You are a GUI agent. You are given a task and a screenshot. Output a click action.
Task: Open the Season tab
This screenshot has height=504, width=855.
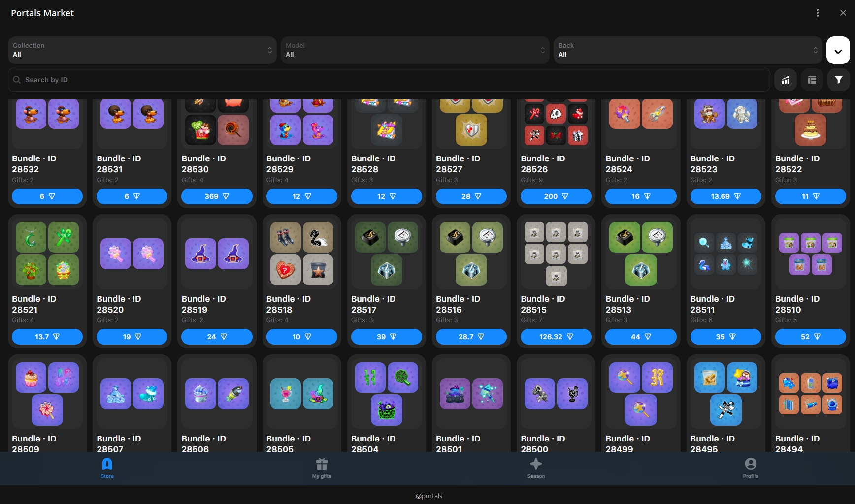pyautogui.click(x=536, y=468)
